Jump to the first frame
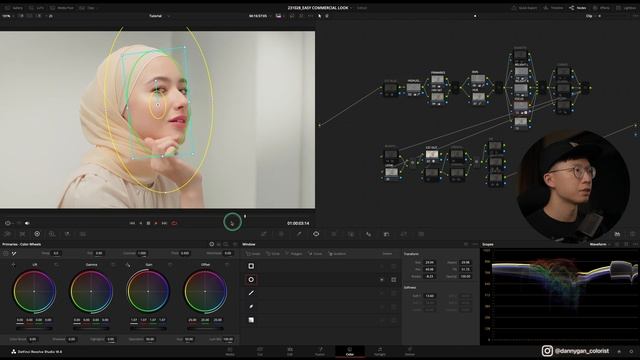Image resolution: width=640 pixels, height=360 pixels. 132,223
